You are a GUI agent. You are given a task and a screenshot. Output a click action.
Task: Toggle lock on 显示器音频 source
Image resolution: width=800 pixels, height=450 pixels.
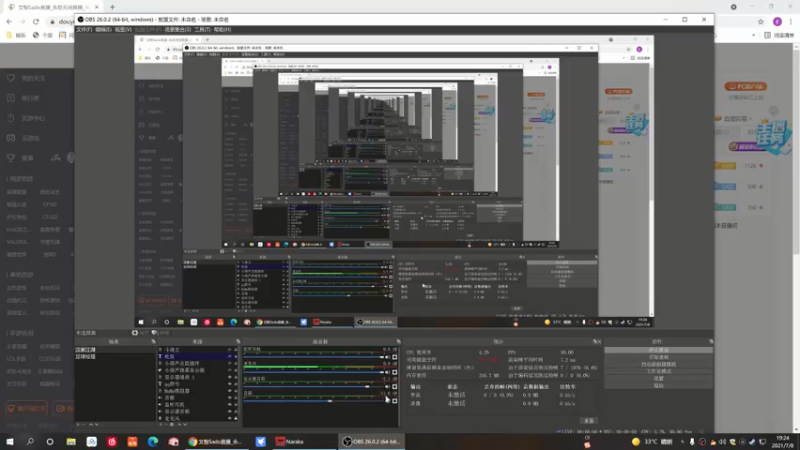pyautogui.click(x=236, y=411)
